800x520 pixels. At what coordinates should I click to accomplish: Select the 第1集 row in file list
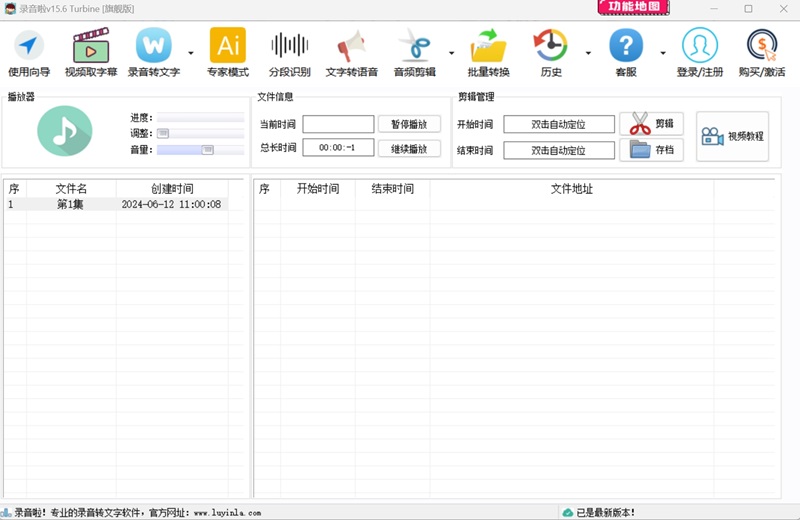[71, 204]
